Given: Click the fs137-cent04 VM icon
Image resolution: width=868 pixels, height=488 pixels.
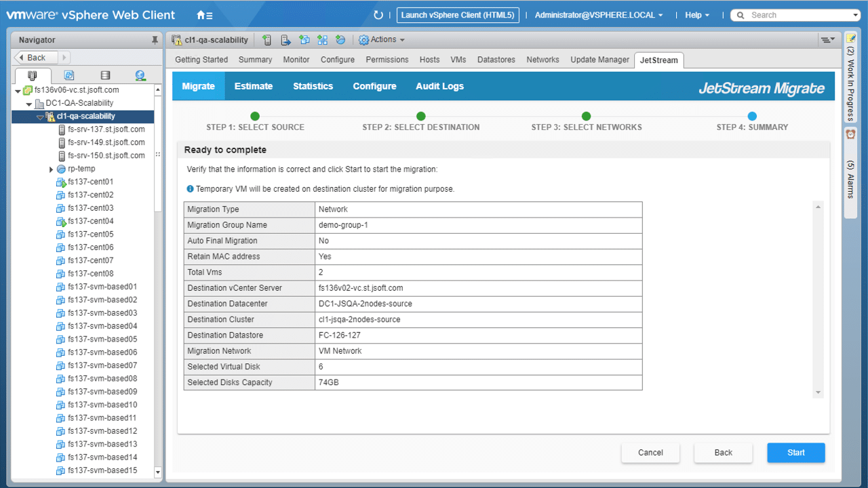Looking at the screenshot, I should pyautogui.click(x=61, y=222).
